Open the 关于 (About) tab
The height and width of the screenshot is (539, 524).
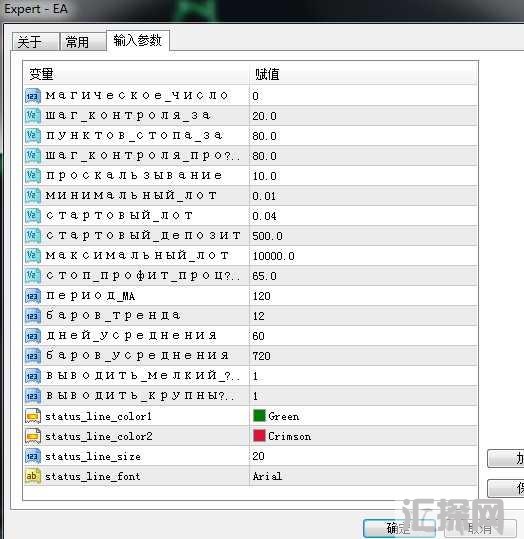(35, 42)
